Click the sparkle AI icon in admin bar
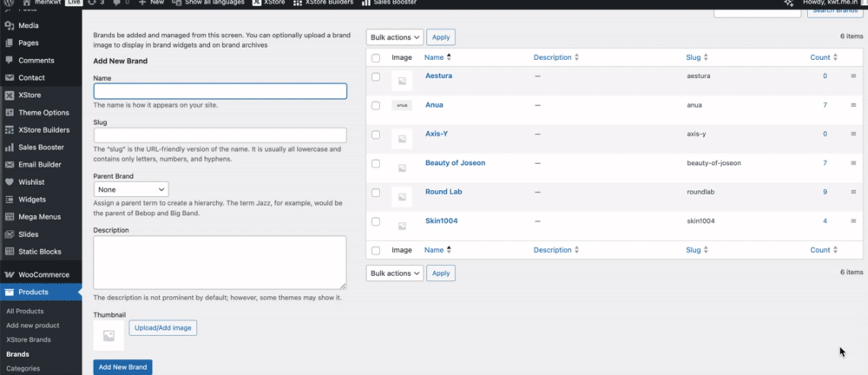This screenshot has width=868, height=375. point(789,3)
